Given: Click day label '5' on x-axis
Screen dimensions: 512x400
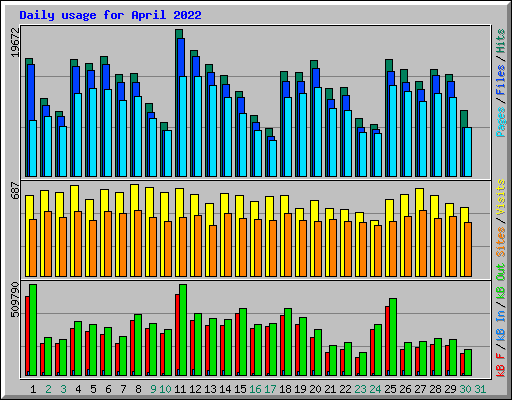Looking at the screenshot, I should point(93,389).
